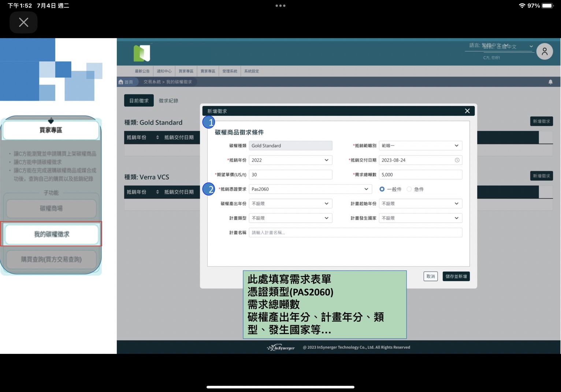This screenshot has width=561, height=392.
Task: Click the 計畫名稱 input field
Action: coord(356,233)
